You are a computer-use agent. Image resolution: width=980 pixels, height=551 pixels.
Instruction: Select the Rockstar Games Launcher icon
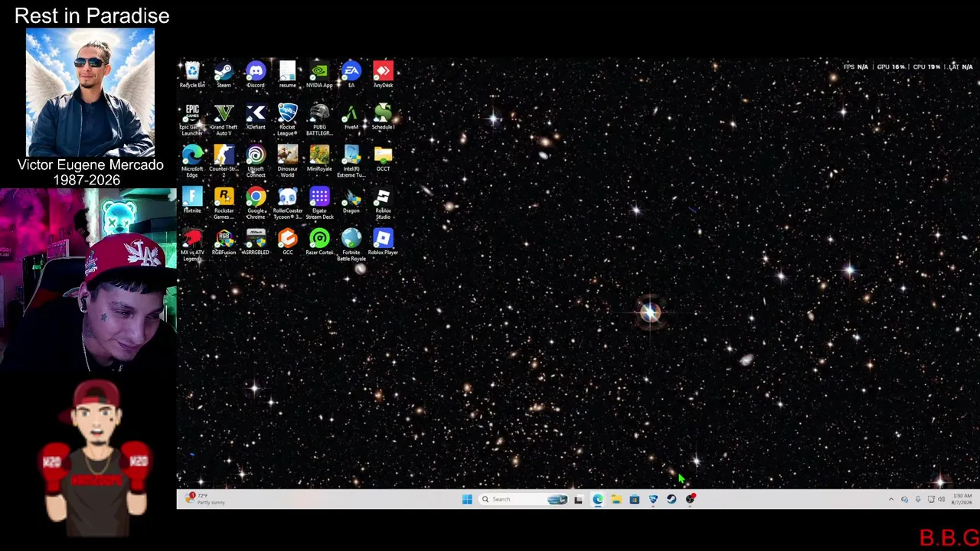point(224,204)
